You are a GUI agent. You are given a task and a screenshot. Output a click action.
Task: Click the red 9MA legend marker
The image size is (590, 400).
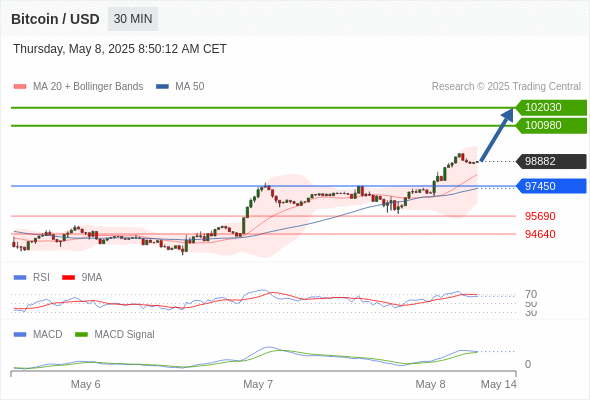(x=68, y=278)
